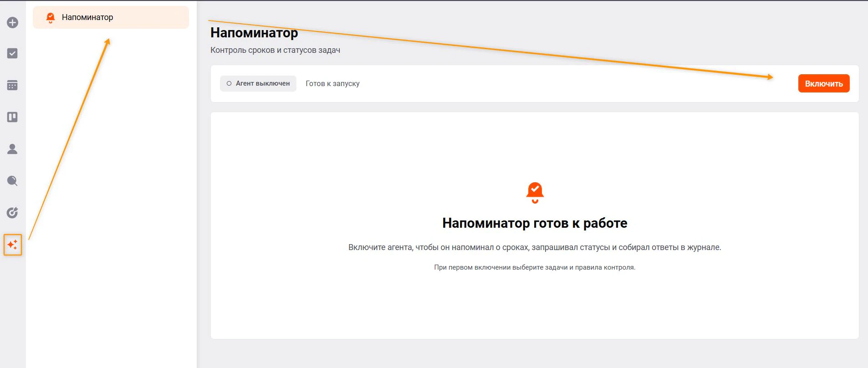868x368 pixels.
Task: Click the Напоминатор page heading
Action: pos(254,33)
